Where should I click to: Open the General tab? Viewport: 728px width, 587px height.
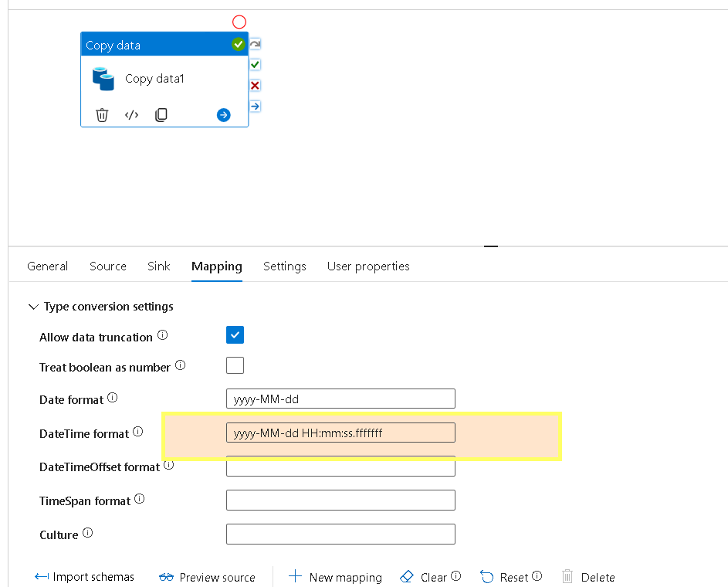coord(47,266)
